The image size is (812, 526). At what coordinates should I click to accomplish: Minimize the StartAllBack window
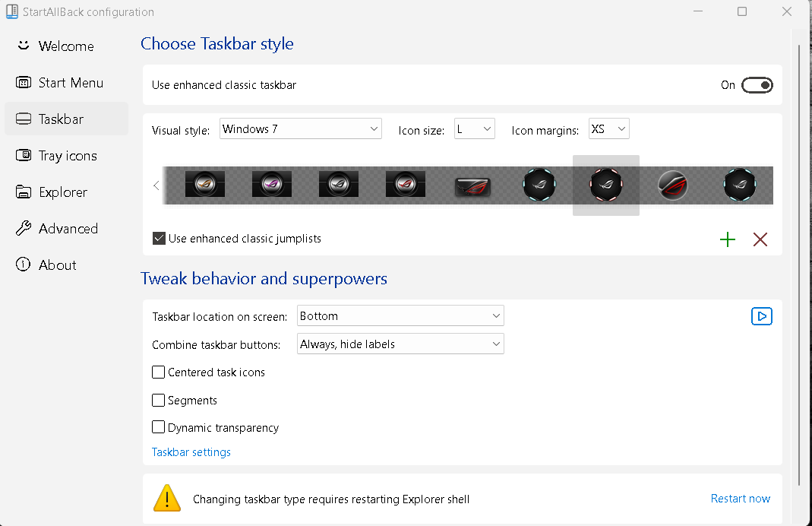[x=697, y=11]
